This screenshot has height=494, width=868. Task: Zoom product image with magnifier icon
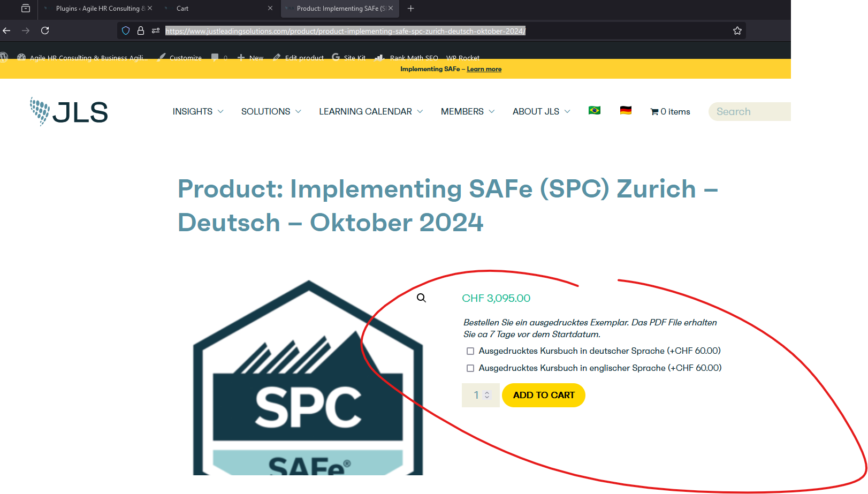click(422, 298)
